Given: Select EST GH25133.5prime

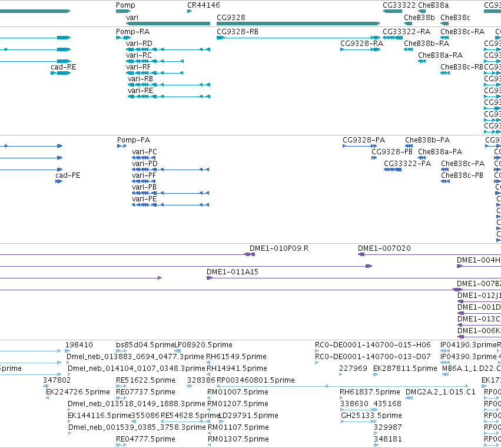Looking at the screenshot, I should 371,416.
